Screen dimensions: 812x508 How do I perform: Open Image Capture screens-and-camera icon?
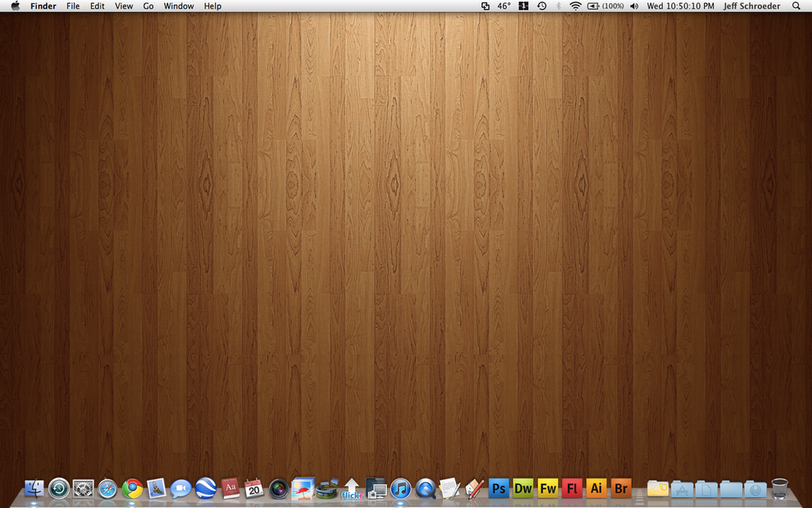pos(376,488)
